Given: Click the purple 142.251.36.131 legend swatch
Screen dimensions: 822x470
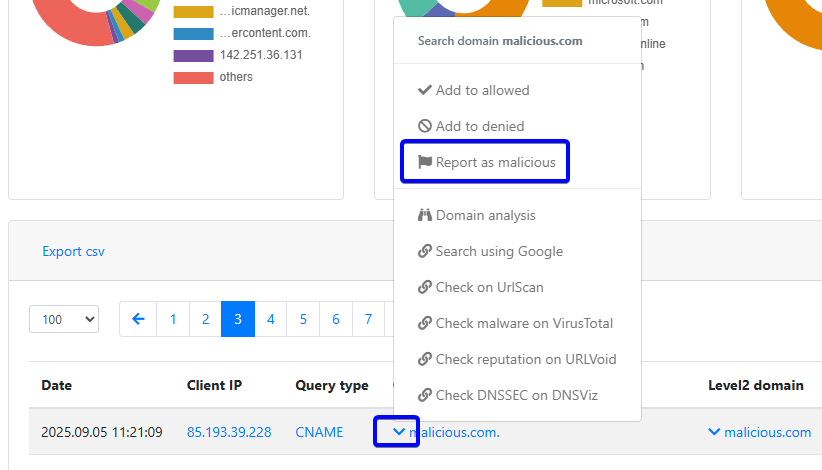Looking at the screenshot, I should point(193,56).
